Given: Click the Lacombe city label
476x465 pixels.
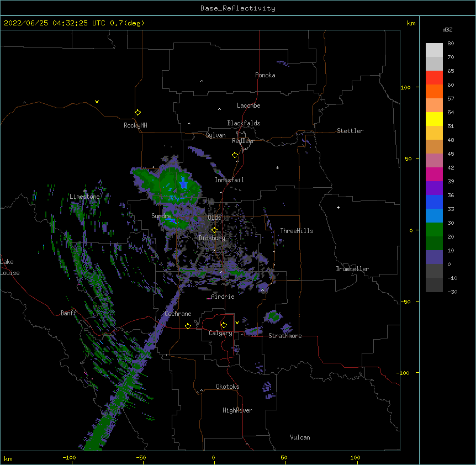Looking at the screenshot, I should coord(248,105).
